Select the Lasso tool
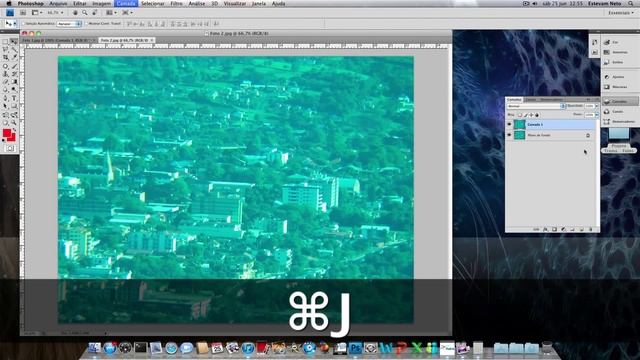The image size is (640, 360). coord(5,49)
